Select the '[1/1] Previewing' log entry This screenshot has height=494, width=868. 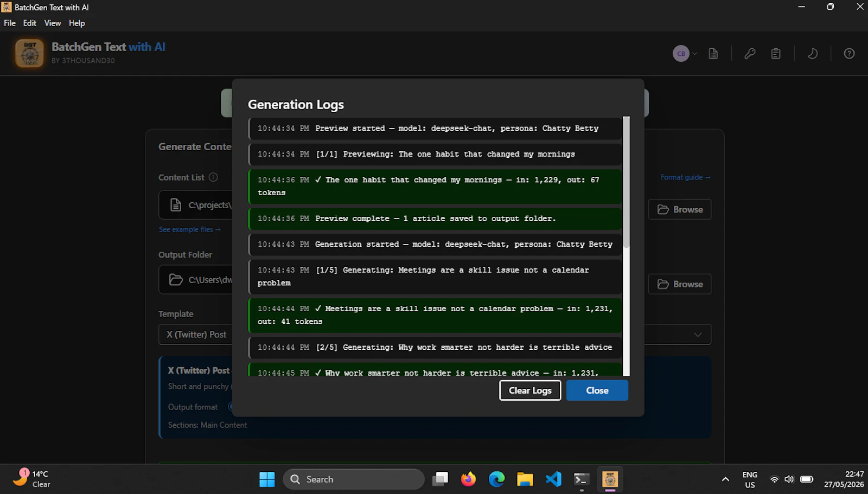coord(435,155)
